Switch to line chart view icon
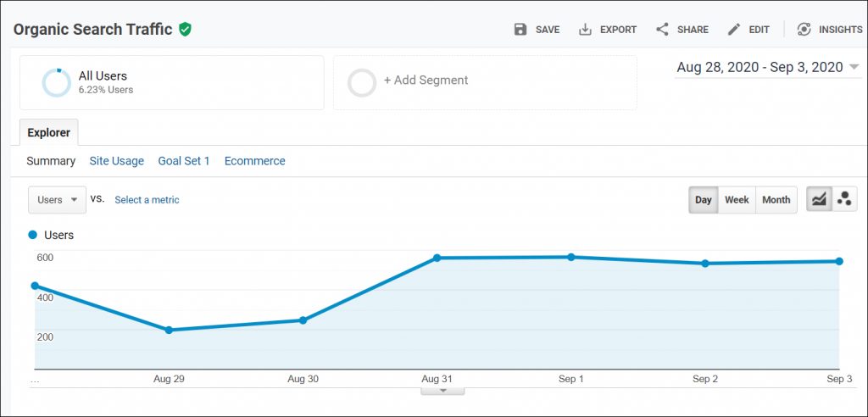 click(819, 200)
